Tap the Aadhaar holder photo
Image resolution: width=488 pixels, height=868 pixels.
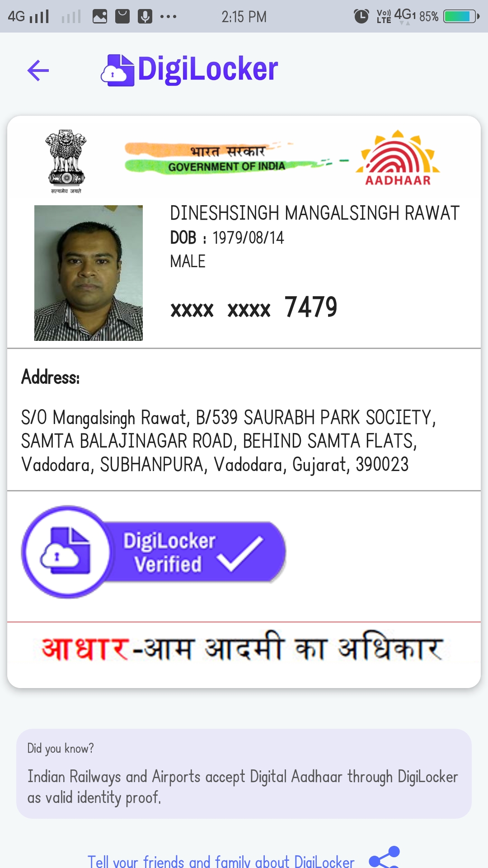89,273
